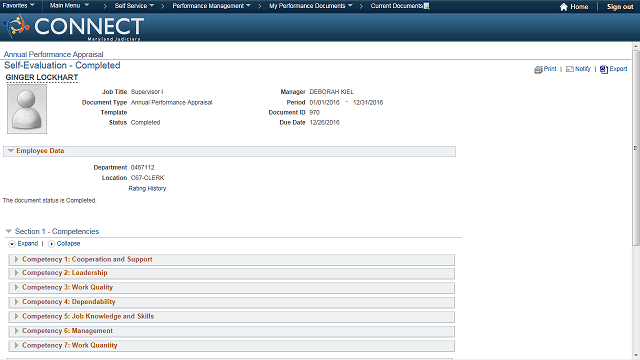This screenshot has width=640, height=360.
Task: Open the Main Menu dropdown
Action: (x=69, y=6)
